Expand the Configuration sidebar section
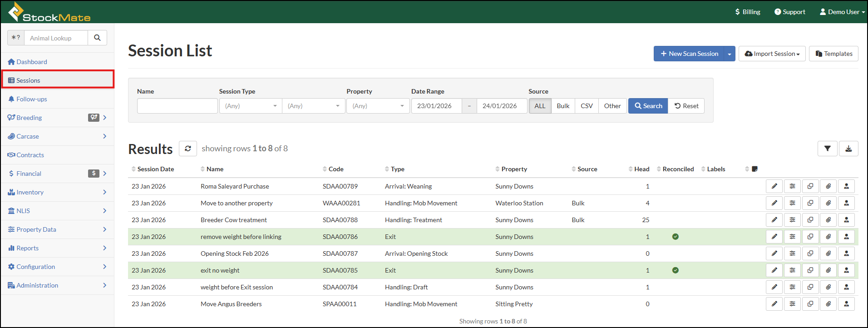The width and height of the screenshot is (868, 328). pyautogui.click(x=57, y=267)
